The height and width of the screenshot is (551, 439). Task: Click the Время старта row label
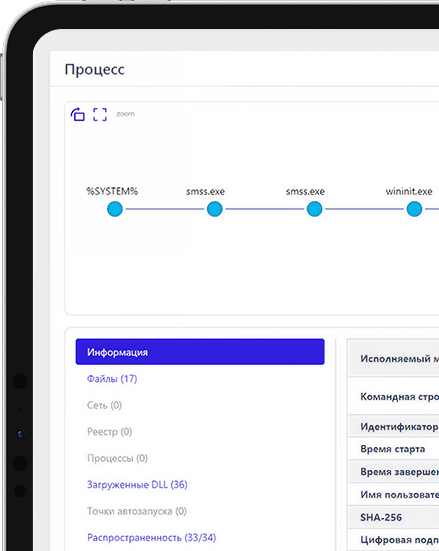pos(393,449)
